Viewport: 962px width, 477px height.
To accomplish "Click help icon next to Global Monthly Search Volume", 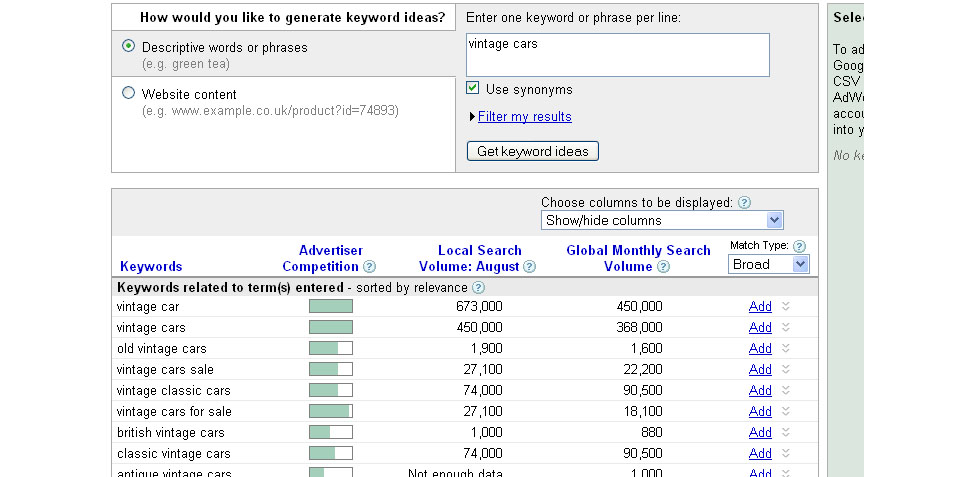I will [x=663, y=267].
